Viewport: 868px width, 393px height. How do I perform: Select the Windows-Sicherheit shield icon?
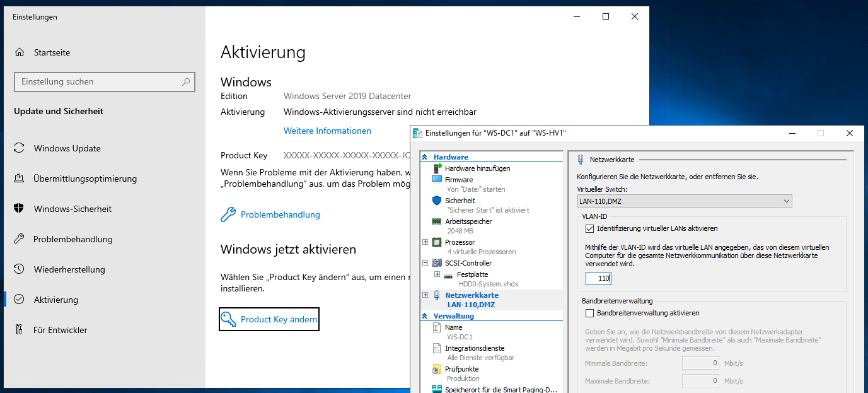(20, 209)
